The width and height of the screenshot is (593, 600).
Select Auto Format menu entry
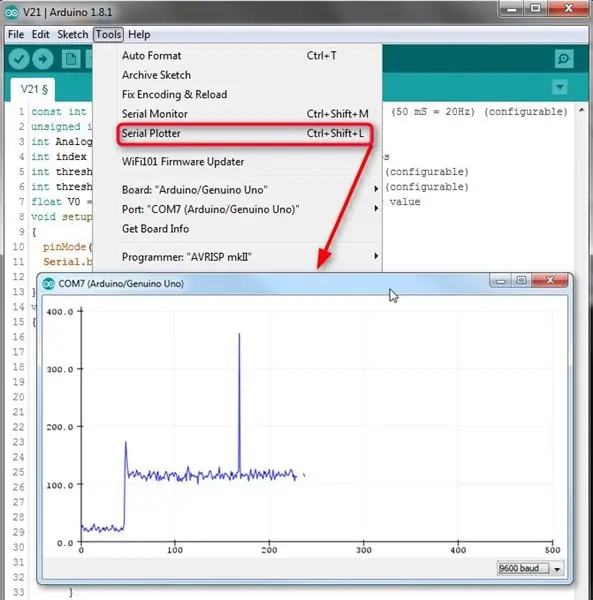[237, 55]
